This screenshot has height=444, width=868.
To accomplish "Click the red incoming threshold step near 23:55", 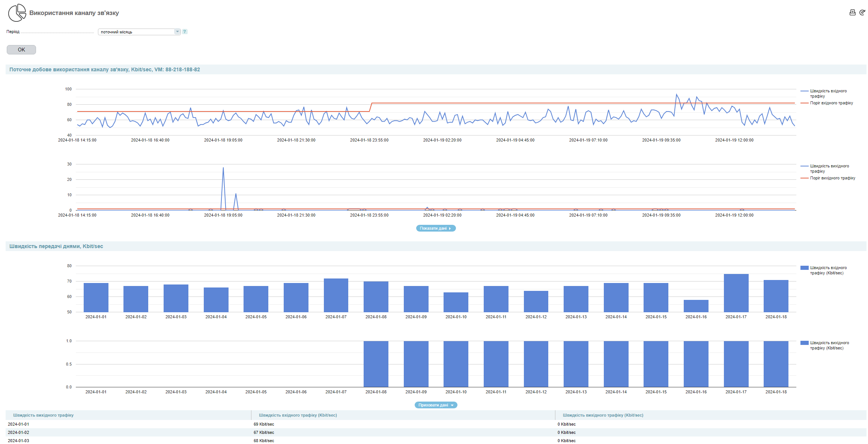I will click(x=371, y=107).
